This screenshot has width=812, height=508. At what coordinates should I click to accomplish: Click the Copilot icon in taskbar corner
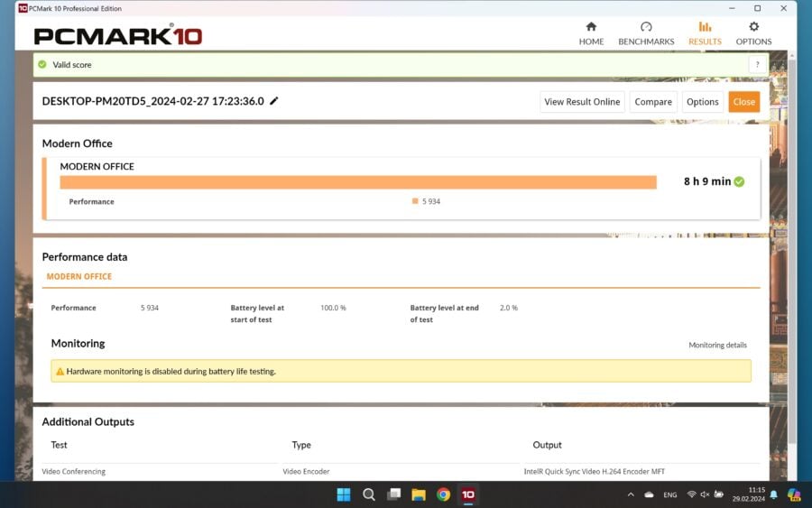[x=794, y=494]
